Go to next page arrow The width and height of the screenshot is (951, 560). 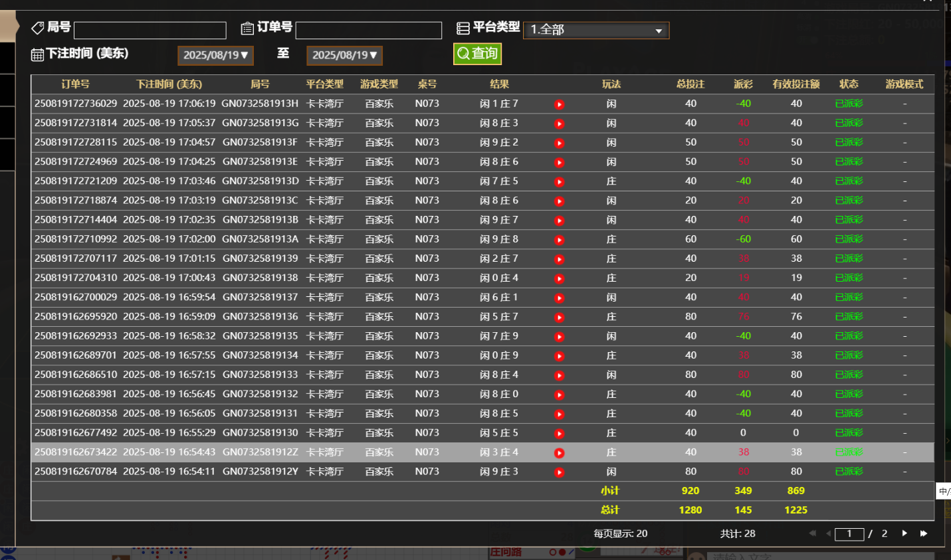tap(904, 533)
